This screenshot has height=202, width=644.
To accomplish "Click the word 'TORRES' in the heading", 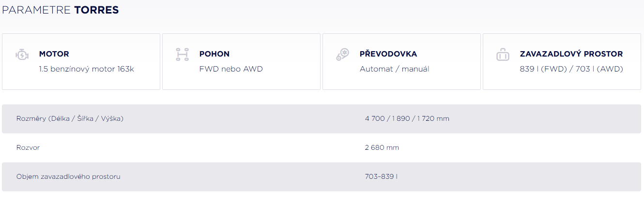I will pos(96,10).
